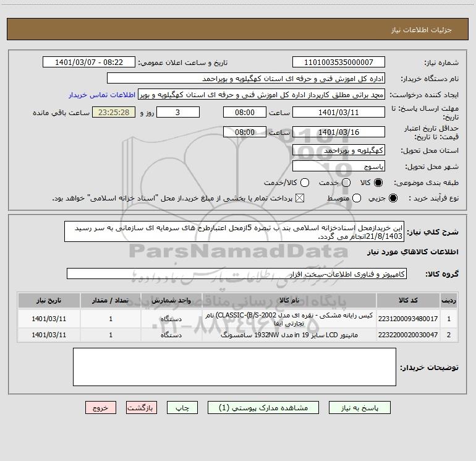Screen dimensions: 476x461
Task: Select the متوسط purchase type radio
Action: tap(357, 198)
